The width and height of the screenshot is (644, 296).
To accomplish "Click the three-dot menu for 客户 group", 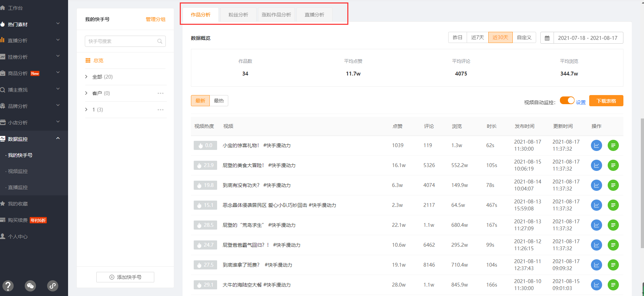I will click(160, 93).
